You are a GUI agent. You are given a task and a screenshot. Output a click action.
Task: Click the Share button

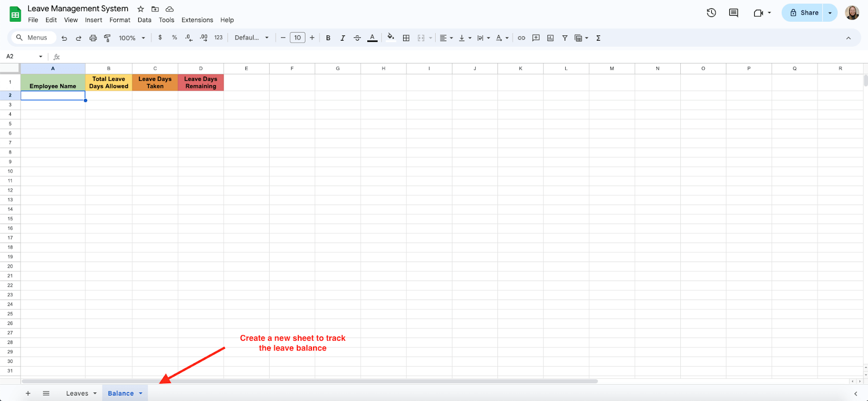pyautogui.click(x=803, y=12)
